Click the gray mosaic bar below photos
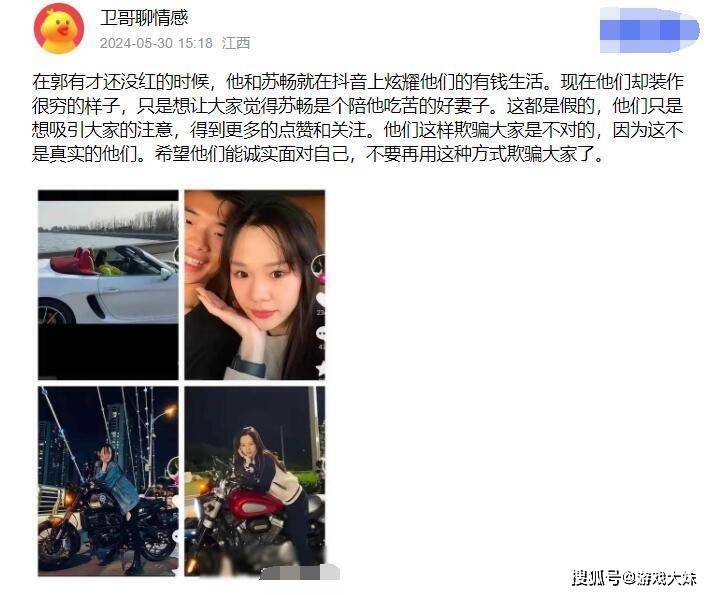Viewport: 711px width, 595px height. pyautogui.click(x=300, y=572)
